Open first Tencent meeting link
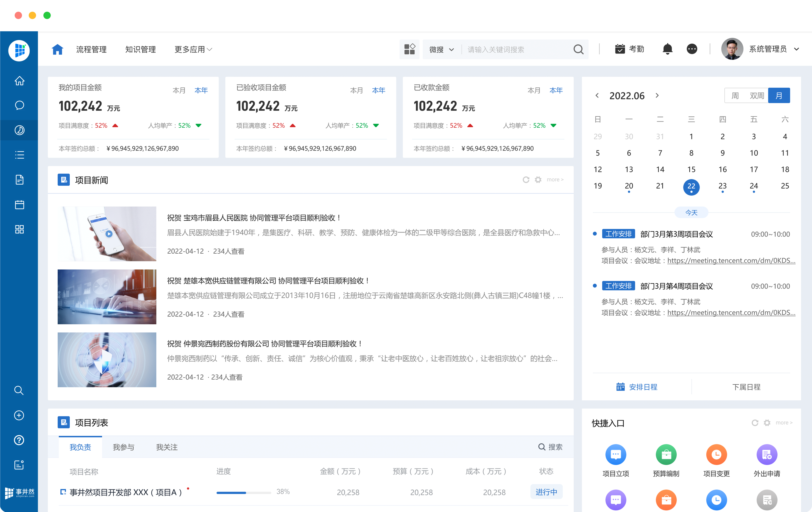This screenshot has width=812, height=512. click(731, 261)
